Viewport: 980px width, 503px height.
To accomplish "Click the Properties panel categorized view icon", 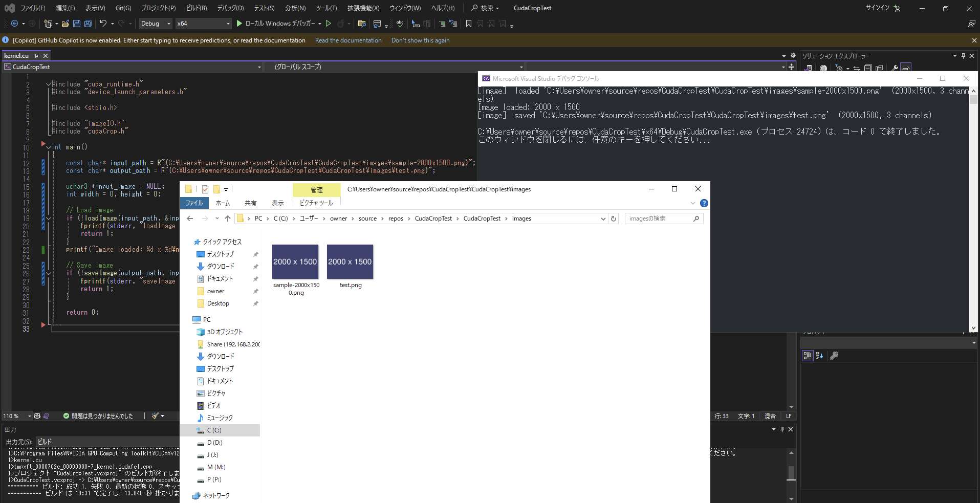I will coord(808,356).
